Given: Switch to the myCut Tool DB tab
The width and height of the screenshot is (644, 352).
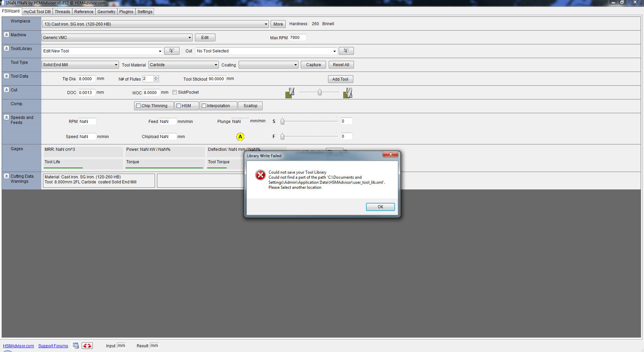Looking at the screenshot, I should point(37,12).
